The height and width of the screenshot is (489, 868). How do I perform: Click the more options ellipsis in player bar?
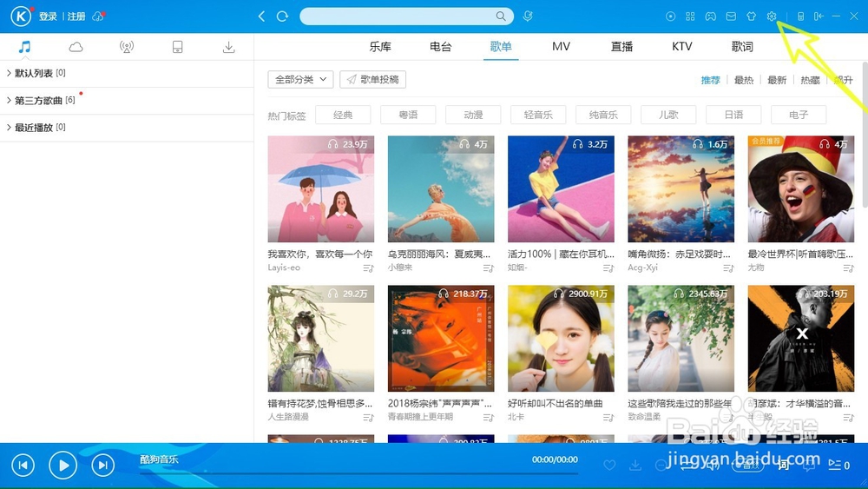pos(661,466)
